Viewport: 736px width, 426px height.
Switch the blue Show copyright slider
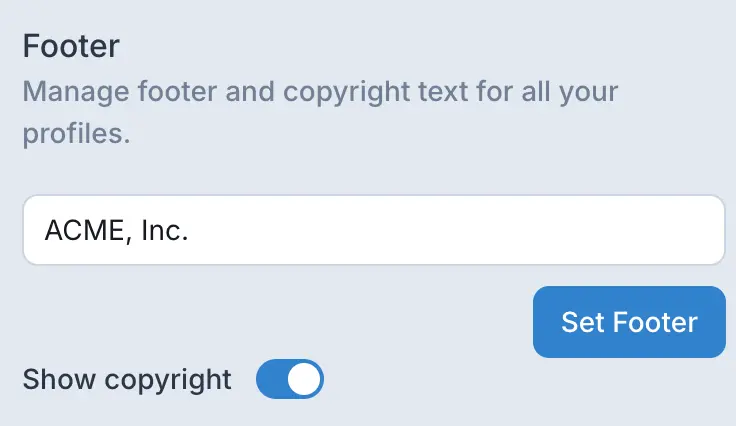pos(290,380)
